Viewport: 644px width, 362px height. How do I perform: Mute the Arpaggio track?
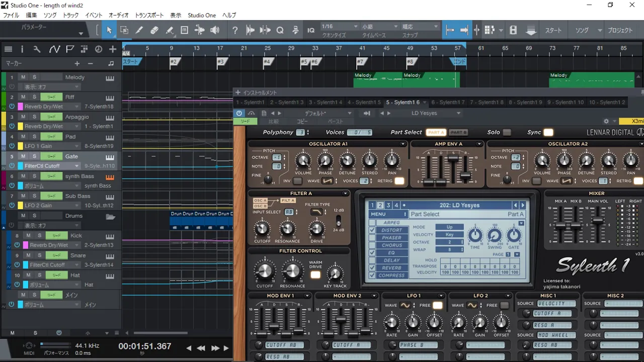coord(23,117)
